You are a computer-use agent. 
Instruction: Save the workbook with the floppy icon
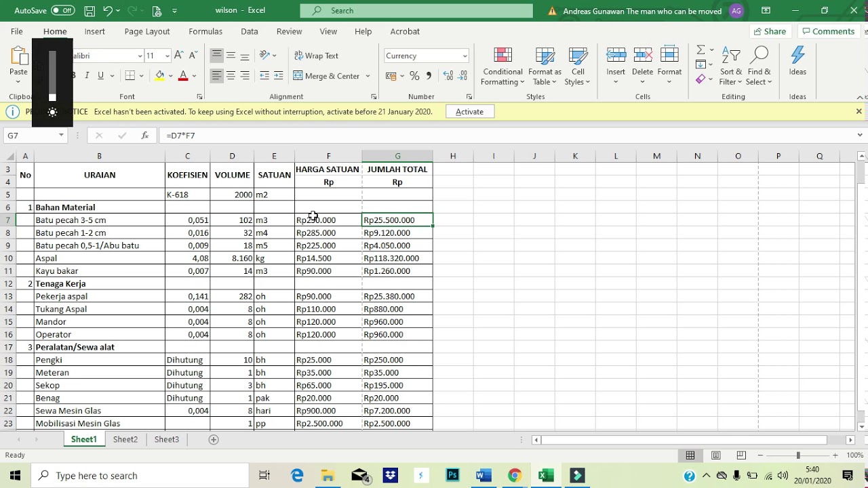(x=90, y=11)
